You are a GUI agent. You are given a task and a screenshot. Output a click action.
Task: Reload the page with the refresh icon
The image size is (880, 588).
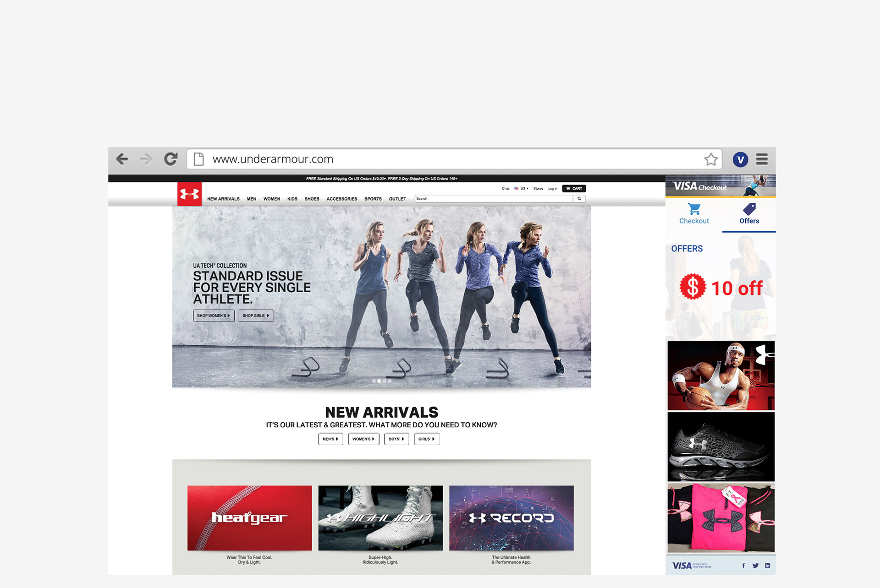click(x=171, y=159)
